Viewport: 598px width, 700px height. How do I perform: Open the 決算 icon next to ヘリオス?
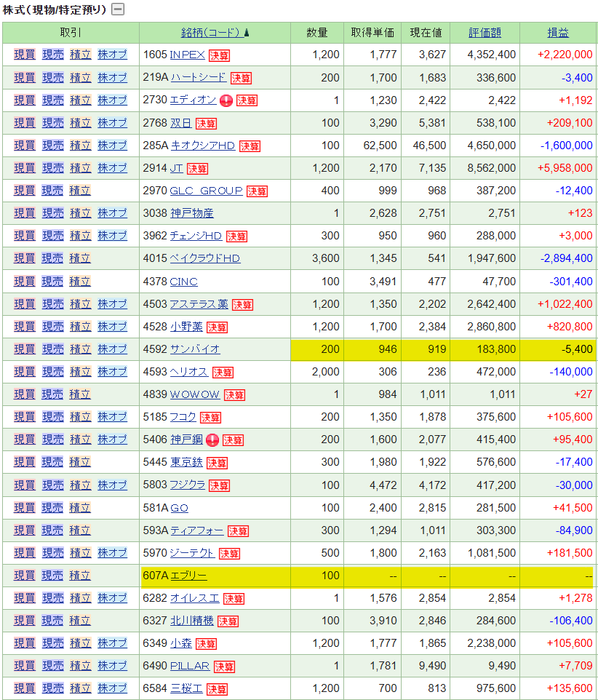coord(223,373)
